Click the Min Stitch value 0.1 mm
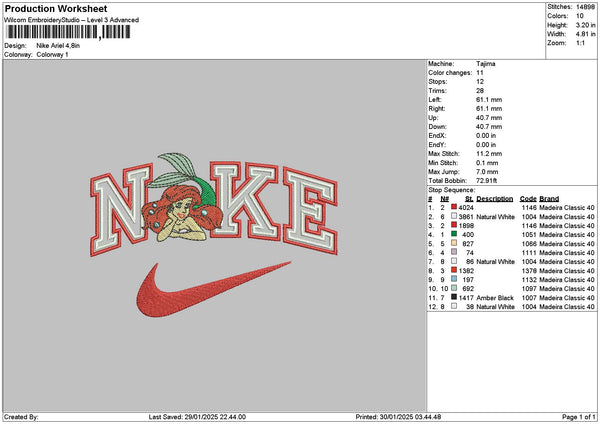Image resolution: width=600 pixels, height=424 pixels. tap(487, 163)
